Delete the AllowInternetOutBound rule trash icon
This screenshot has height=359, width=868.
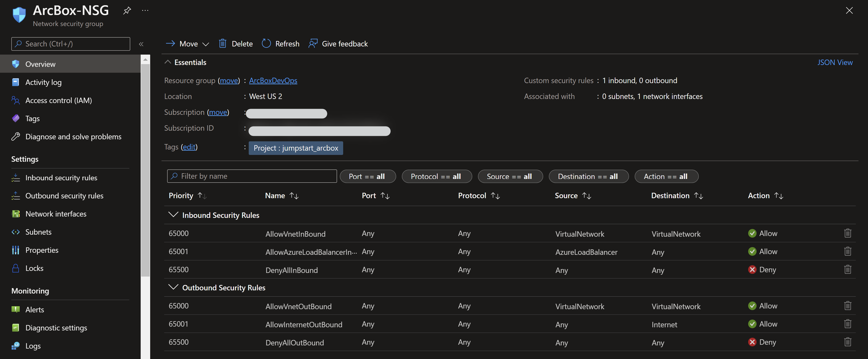[847, 324]
